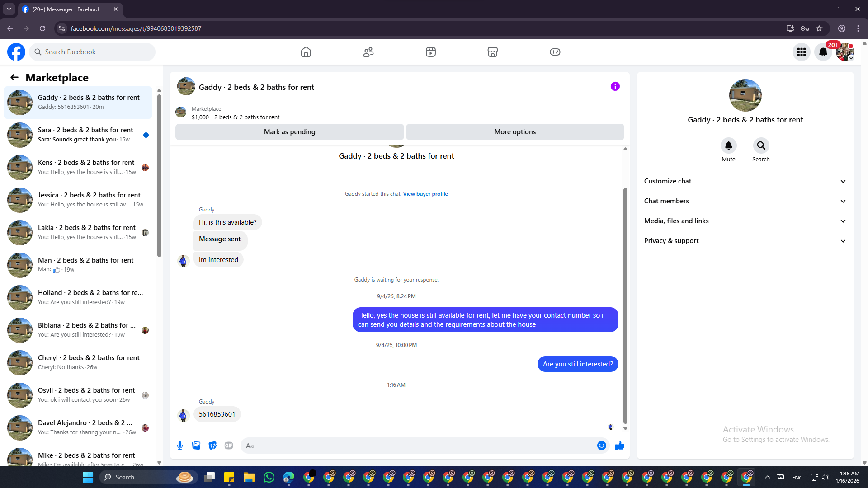868x488 pixels.
Task: Attach a photo via image icon
Action: click(x=196, y=446)
